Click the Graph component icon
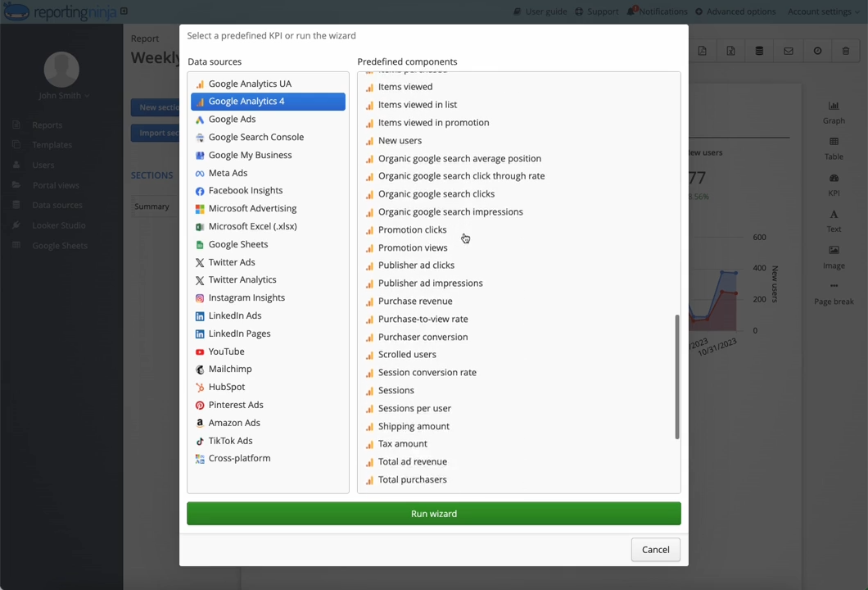This screenshot has width=868, height=590. 833,106
